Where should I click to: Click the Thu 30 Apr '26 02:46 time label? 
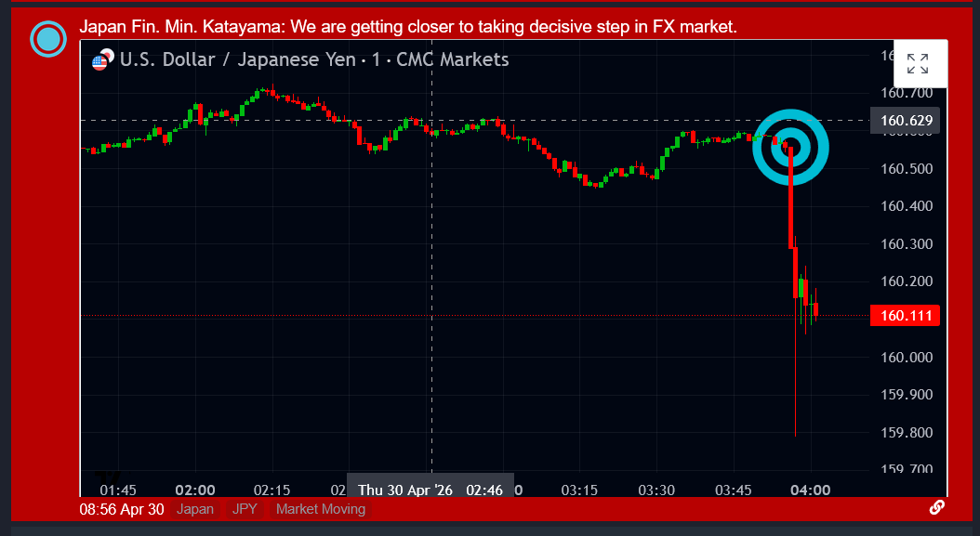[x=430, y=490]
